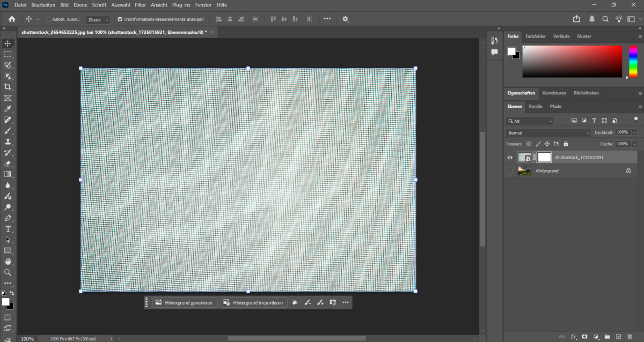Expand the Deckkraft percentage dropdown

634,132
